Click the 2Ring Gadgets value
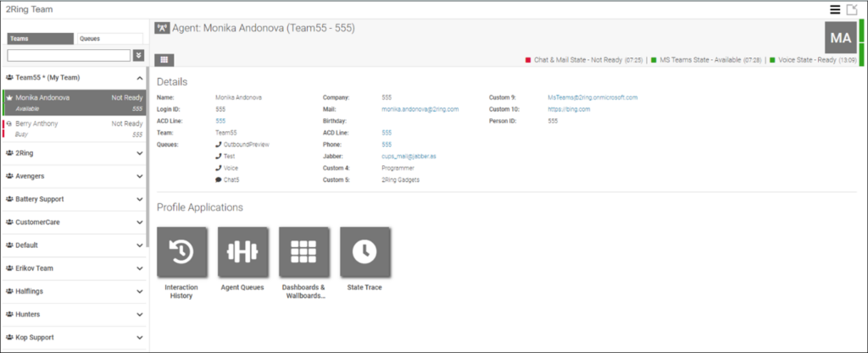Viewport: 868px width, 353px height. (x=400, y=180)
